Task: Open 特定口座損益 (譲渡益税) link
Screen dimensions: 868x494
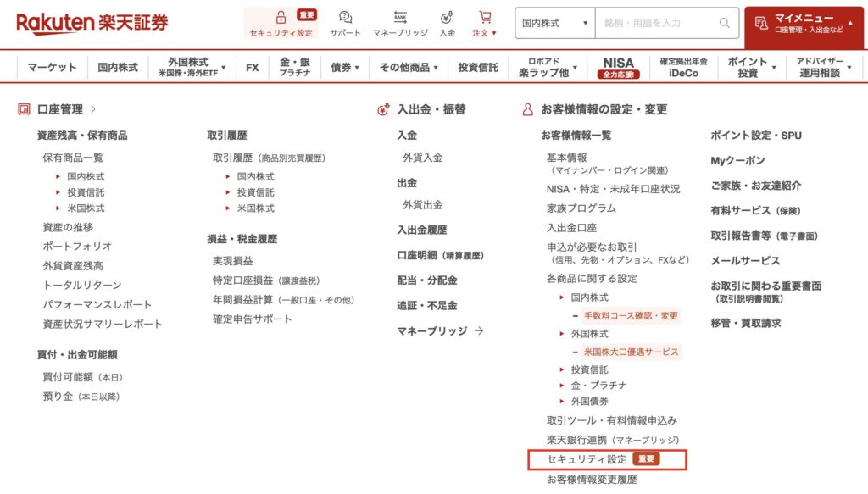Action: (266, 280)
